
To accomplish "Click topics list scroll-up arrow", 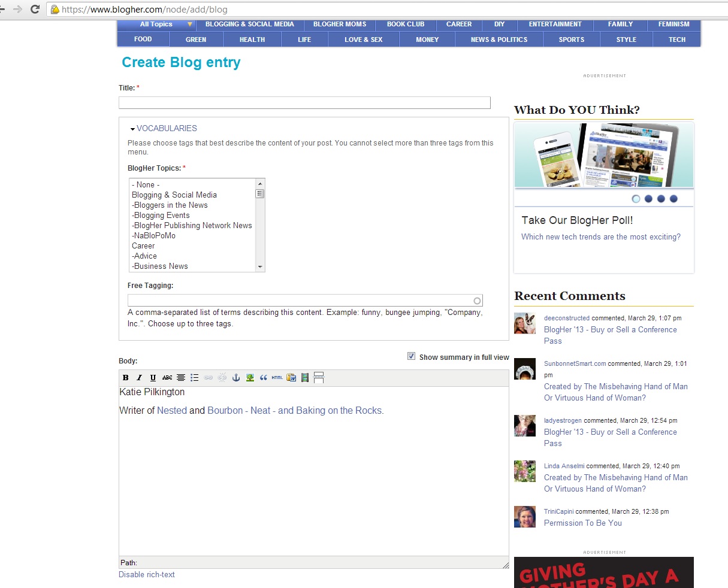I will (260, 183).
